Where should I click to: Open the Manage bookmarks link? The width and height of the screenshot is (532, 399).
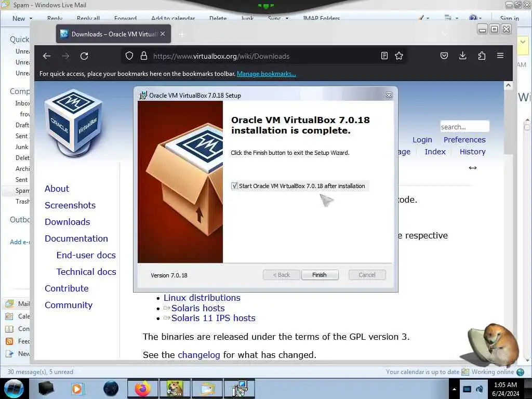(267, 74)
